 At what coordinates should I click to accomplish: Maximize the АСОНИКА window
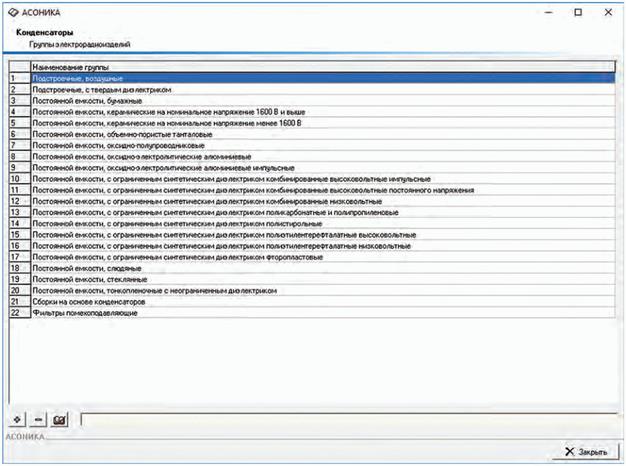(x=578, y=13)
